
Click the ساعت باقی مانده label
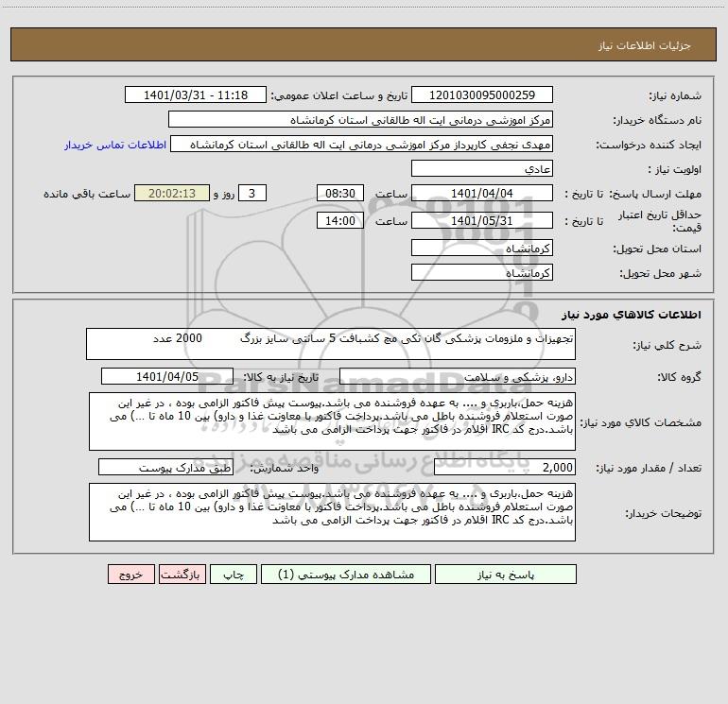pos(87,194)
